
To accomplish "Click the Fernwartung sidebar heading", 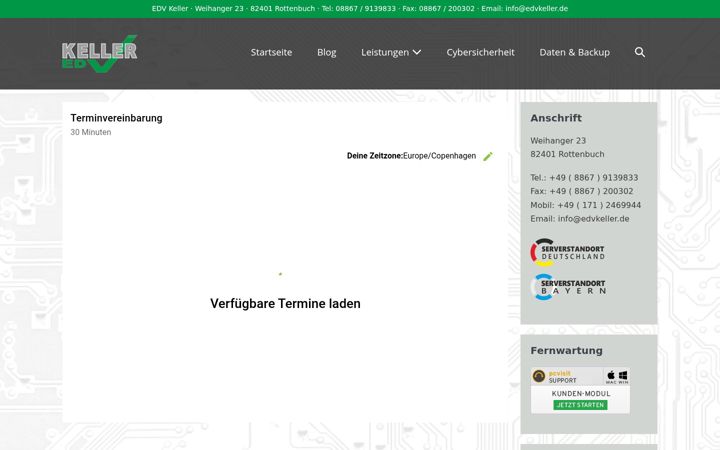I will 566,351.
